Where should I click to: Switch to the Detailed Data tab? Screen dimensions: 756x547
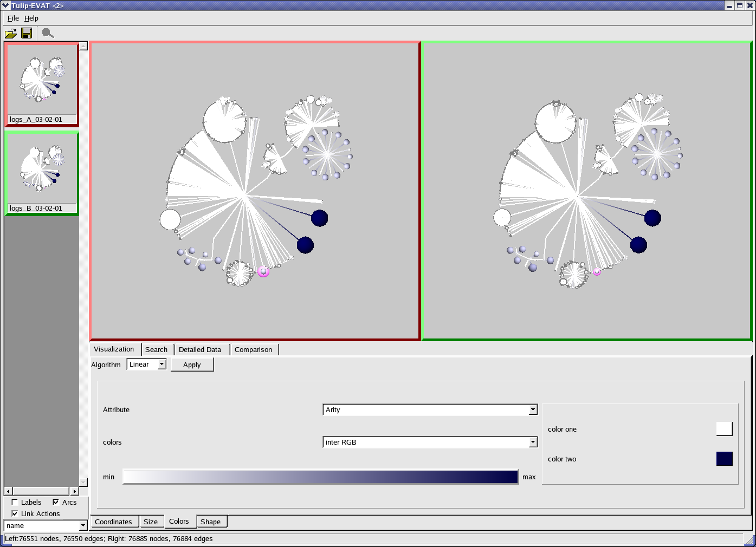coord(200,350)
